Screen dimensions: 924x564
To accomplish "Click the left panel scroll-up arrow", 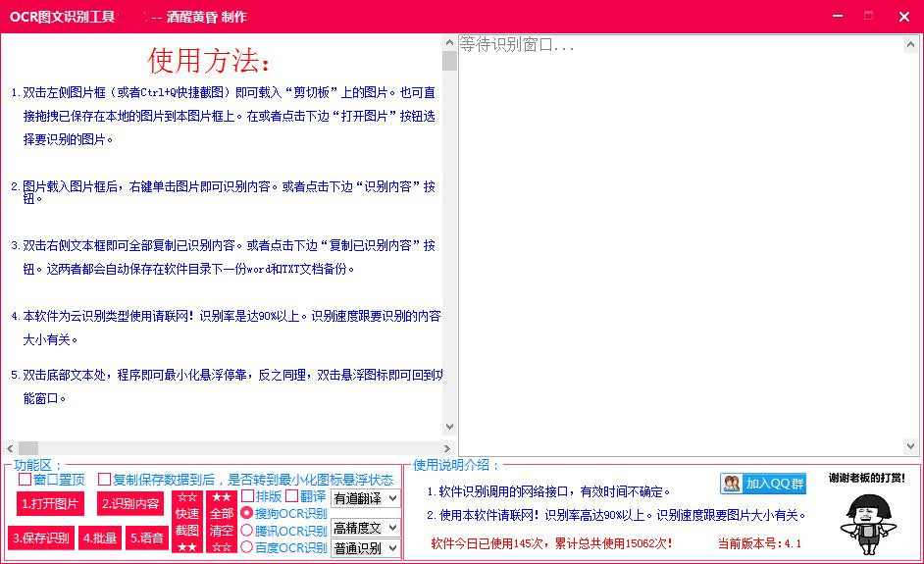I will point(449,42).
